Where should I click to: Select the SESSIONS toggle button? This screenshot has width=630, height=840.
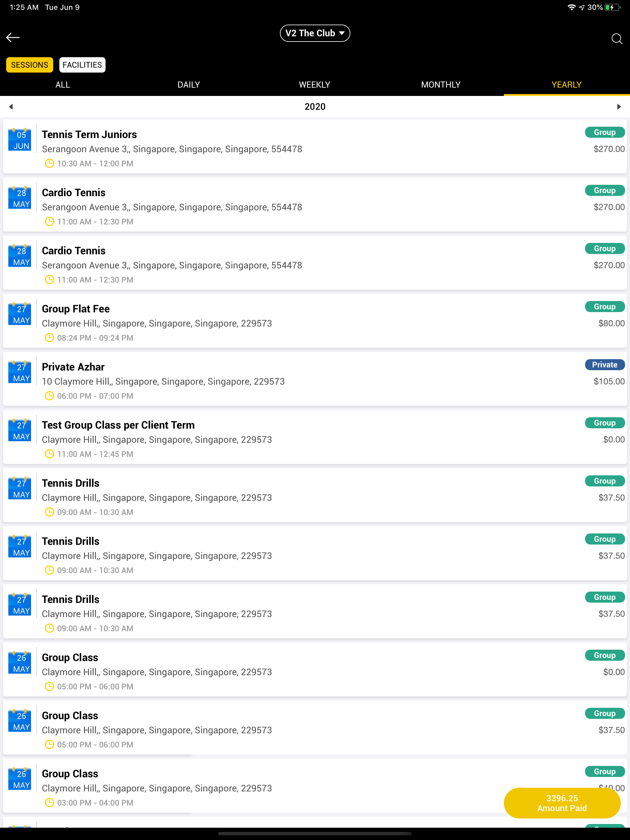pyautogui.click(x=30, y=65)
